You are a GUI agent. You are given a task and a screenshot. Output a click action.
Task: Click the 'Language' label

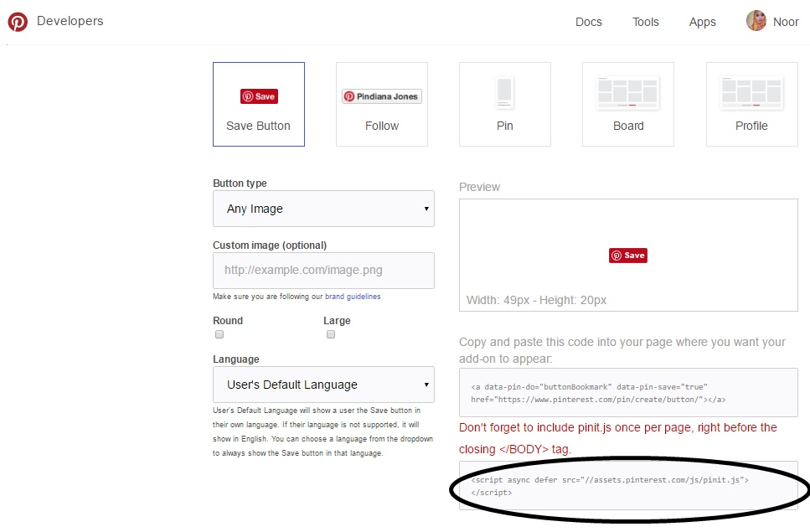(236, 359)
